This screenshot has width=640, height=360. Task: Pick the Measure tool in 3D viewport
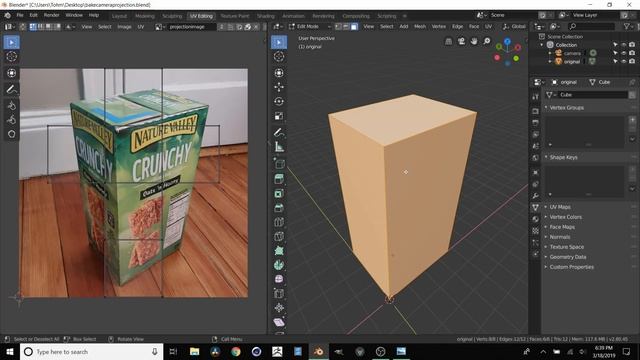(279, 147)
